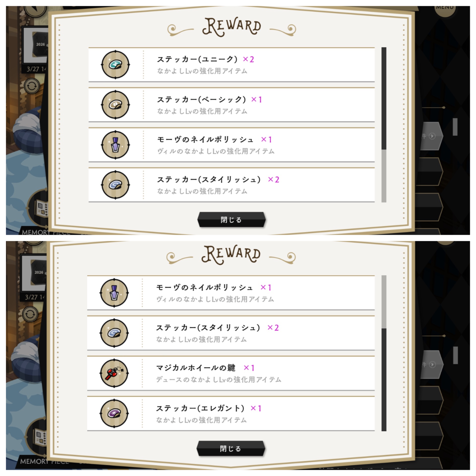Click the Magical Wheel key item icon
This screenshot has height=476, width=476.
[114, 373]
